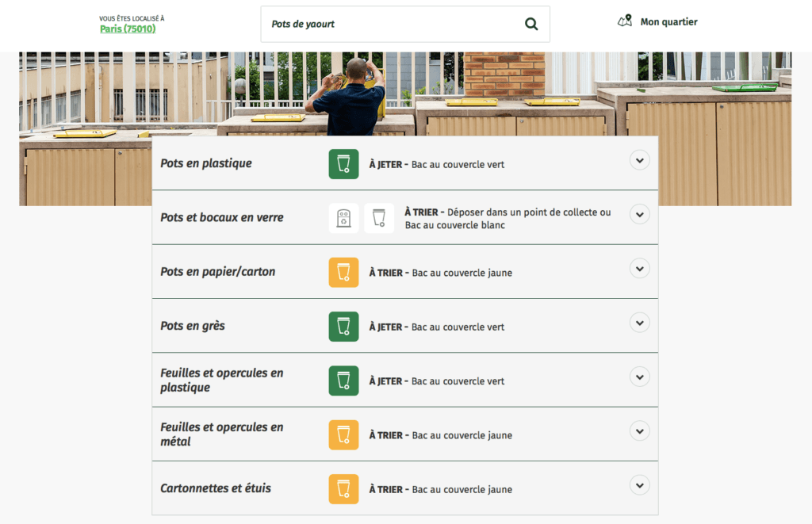This screenshot has height=524, width=812.
Task: Expand the Pots en grès row
Action: [640, 323]
